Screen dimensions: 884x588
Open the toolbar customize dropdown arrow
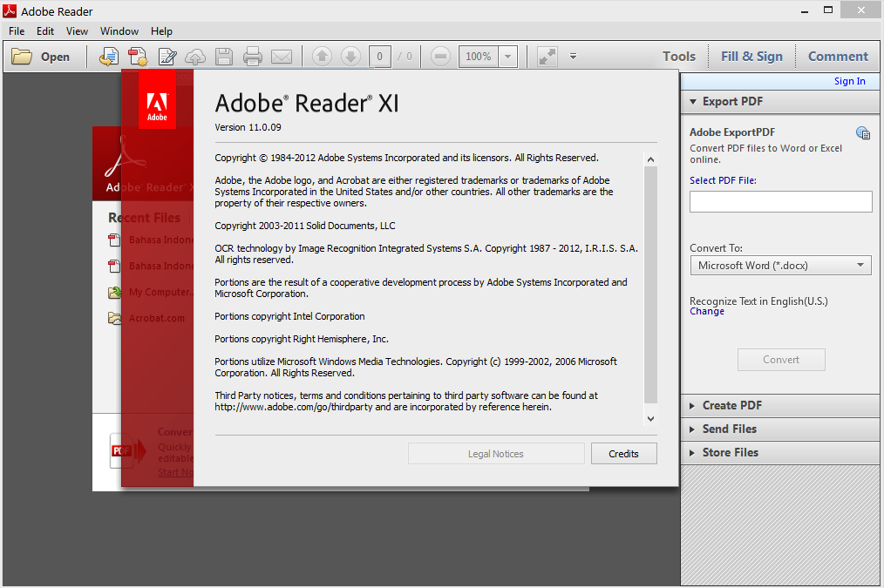(573, 57)
